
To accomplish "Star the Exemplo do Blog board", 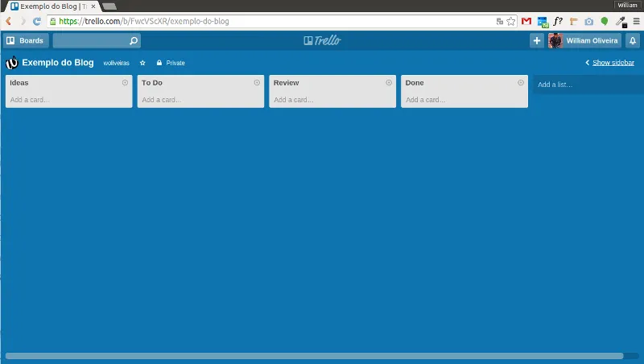I will [142, 63].
